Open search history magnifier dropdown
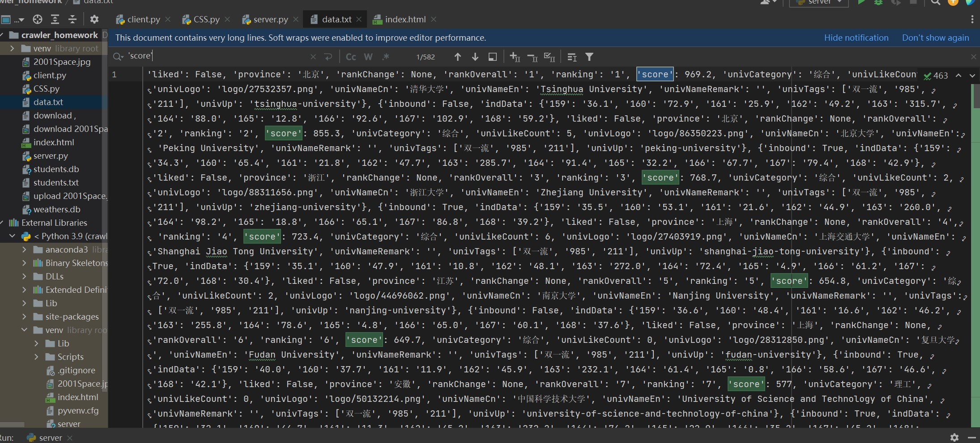Viewport: 980px width, 443px height. coord(118,56)
